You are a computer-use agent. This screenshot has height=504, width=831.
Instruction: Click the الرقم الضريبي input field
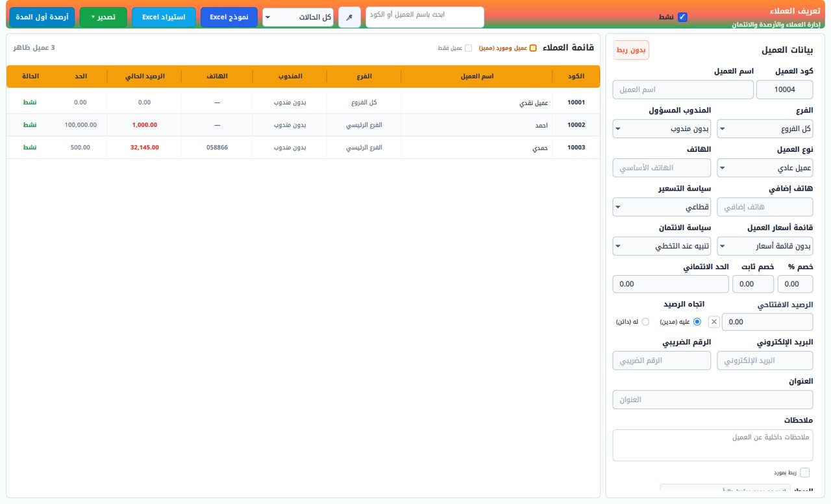662,361
